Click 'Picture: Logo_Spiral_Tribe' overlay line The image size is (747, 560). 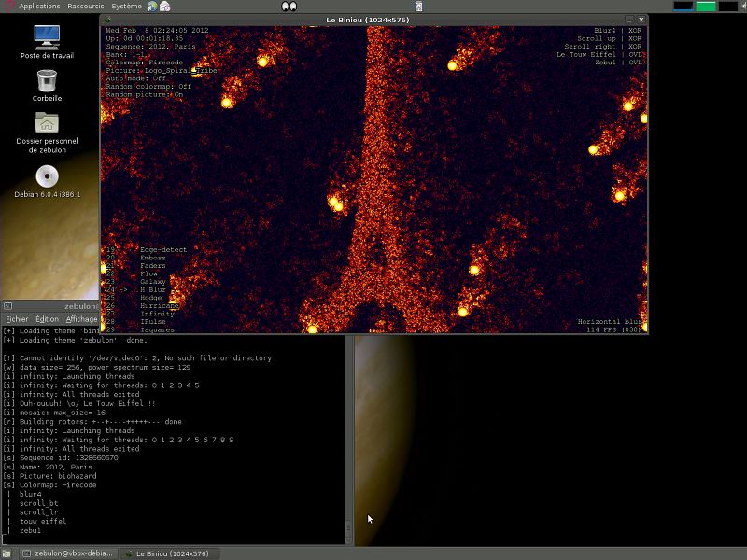tap(161, 71)
